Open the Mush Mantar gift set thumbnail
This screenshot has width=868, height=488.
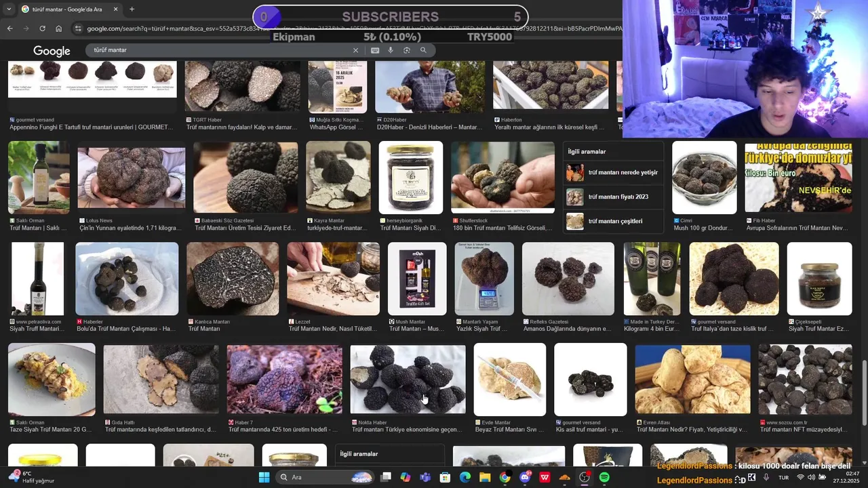pyautogui.click(x=417, y=279)
